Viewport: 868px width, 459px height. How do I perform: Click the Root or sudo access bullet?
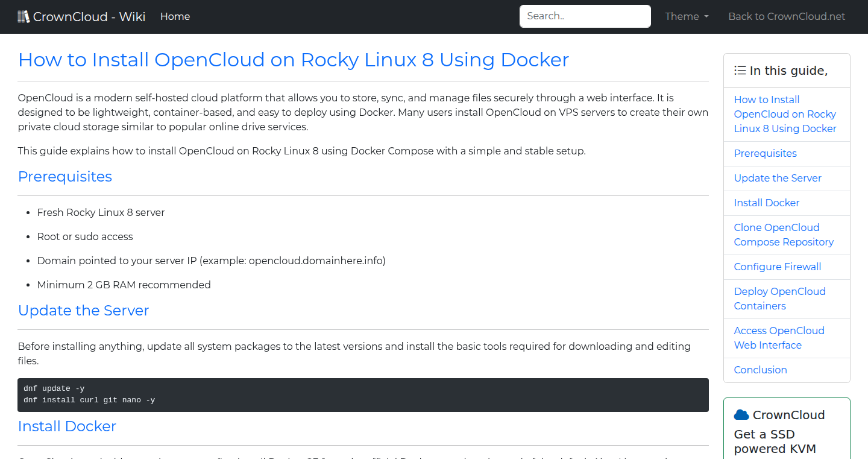tap(85, 236)
